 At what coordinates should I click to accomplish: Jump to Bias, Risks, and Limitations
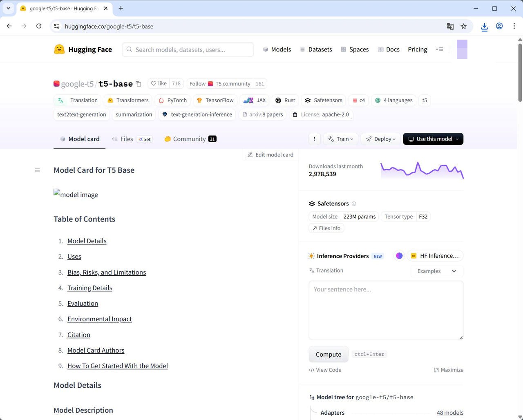tap(107, 272)
